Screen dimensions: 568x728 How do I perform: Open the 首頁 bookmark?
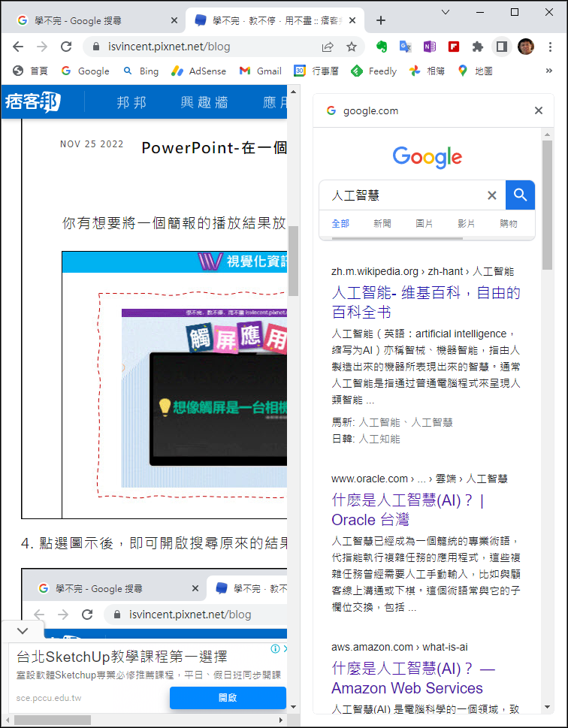(x=30, y=71)
